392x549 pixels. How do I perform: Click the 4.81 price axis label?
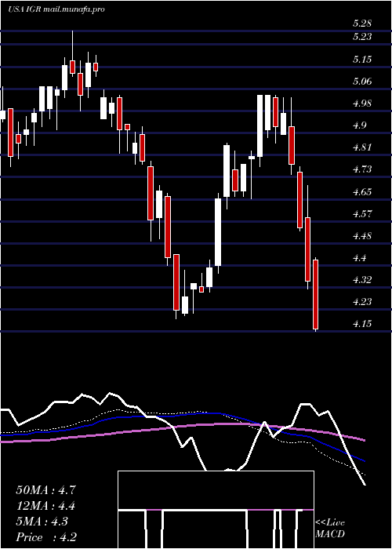pyautogui.click(x=362, y=147)
